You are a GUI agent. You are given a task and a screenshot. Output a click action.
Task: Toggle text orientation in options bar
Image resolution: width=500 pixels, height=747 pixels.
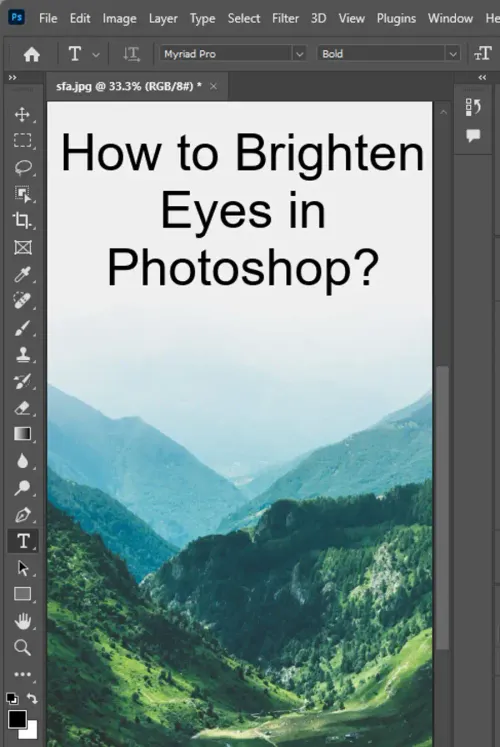131,54
